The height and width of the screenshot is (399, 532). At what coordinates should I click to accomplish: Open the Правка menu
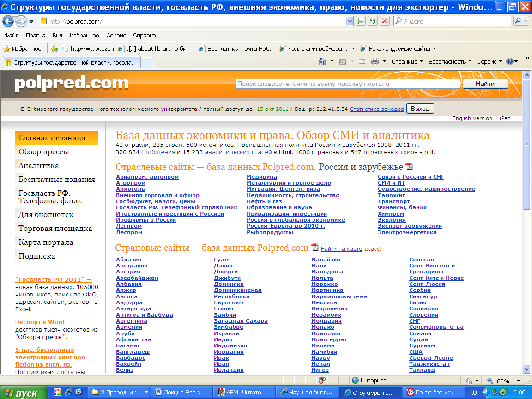click(x=35, y=35)
